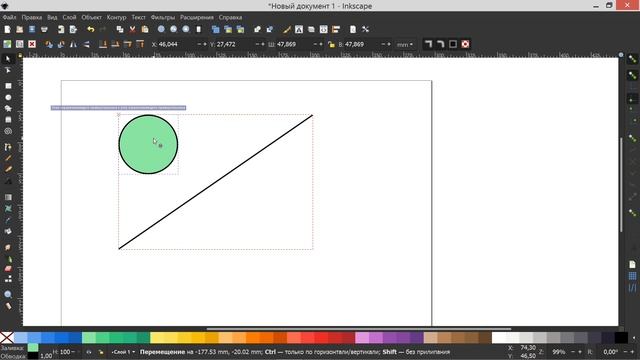Toggle snapping at top of snap bar
640x360 pixels.
tap(632, 60)
